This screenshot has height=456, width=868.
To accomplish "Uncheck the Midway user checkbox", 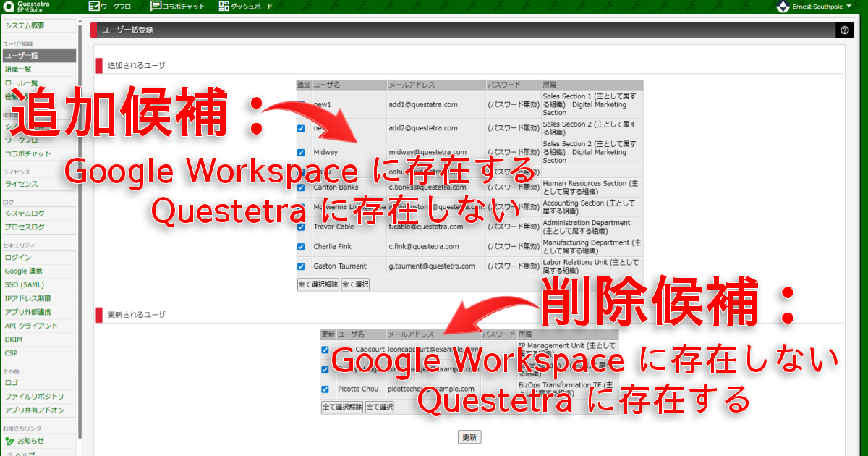I will [301, 153].
